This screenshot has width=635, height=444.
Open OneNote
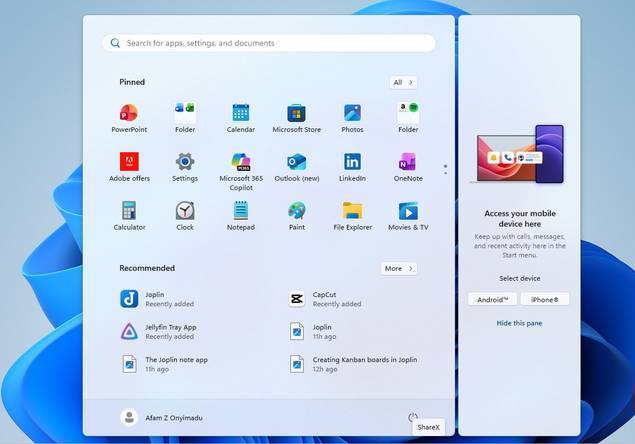click(x=408, y=167)
